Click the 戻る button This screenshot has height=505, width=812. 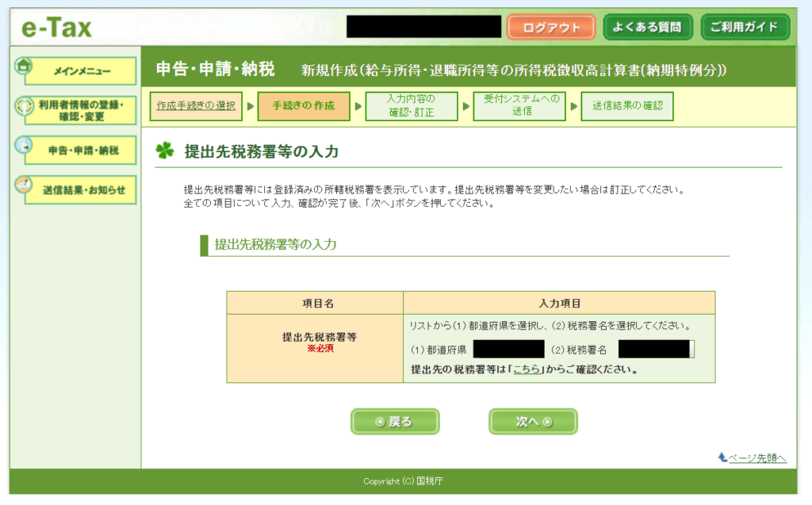(x=395, y=422)
